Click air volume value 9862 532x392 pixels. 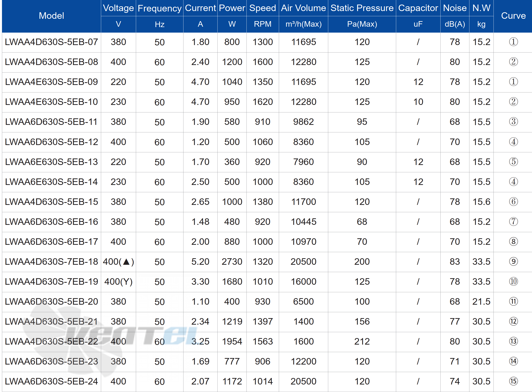tap(304, 122)
